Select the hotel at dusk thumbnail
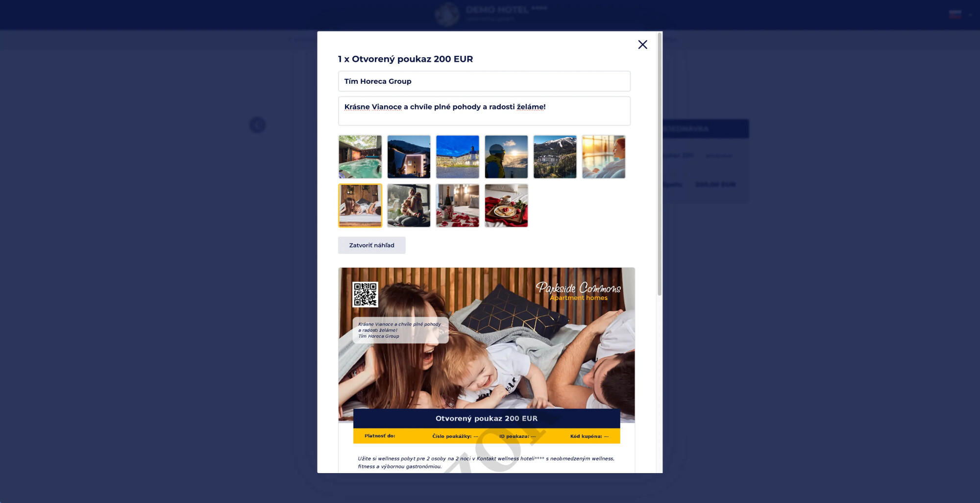980x503 pixels. pyautogui.click(x=457, y=157)
